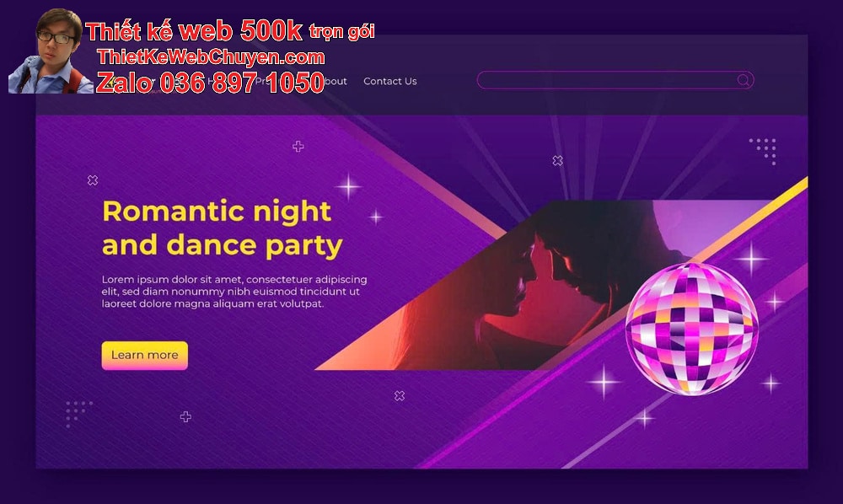Open the Contact Us menu item
Viewport: 843px width, 504px height.
tap(390, 81)
